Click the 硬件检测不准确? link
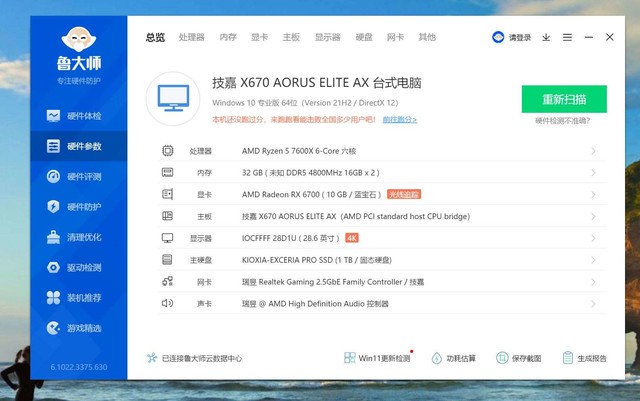The image size is (640, 401). point(563,120)
